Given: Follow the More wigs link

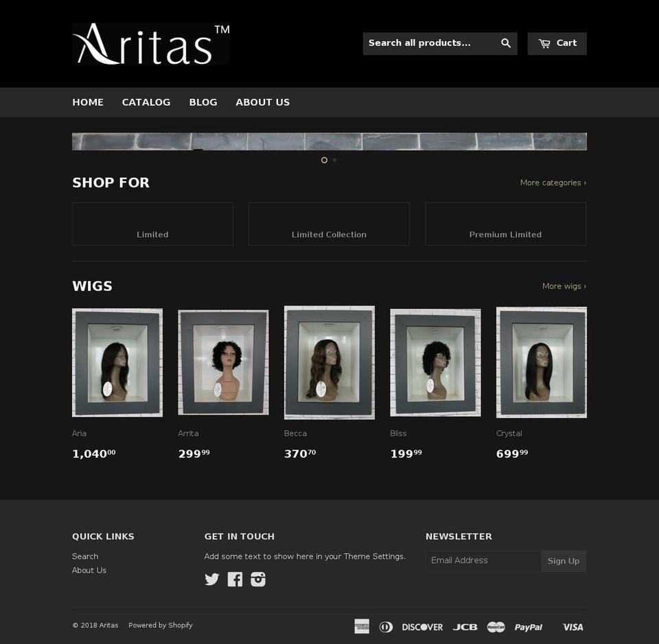Looking at the screenshot, I should [564, 286].
